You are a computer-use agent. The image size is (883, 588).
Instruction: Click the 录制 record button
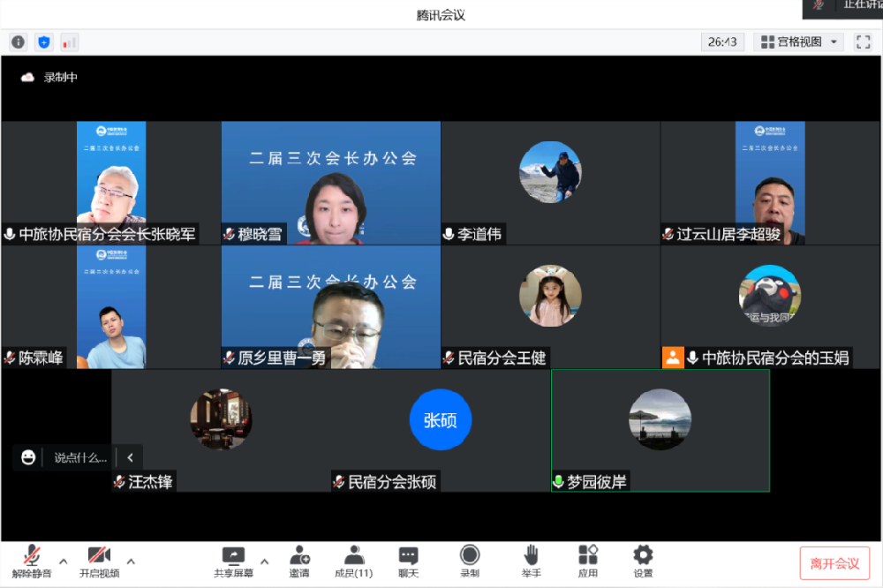[470, 562]
